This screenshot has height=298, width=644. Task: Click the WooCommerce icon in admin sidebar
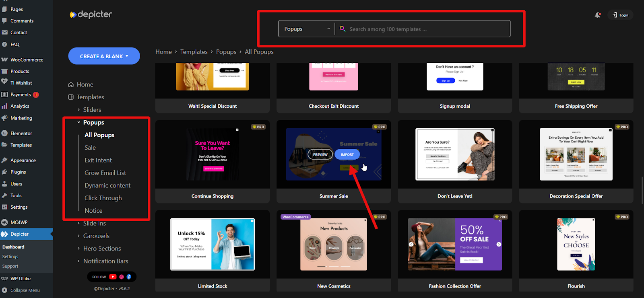4,60
